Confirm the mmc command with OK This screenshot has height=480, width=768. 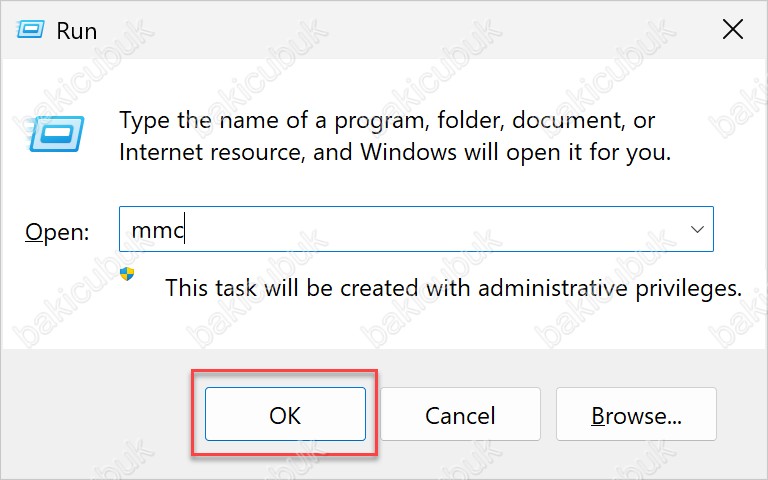[x=285, y=414]
